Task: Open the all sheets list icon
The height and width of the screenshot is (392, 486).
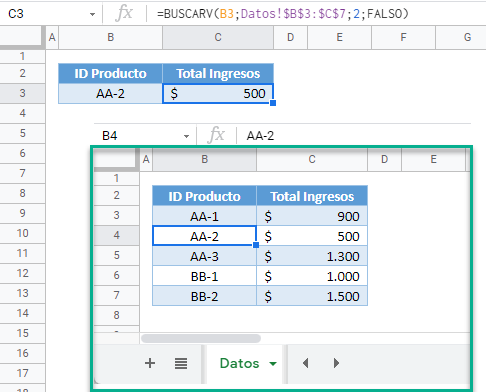Action: 181,363
